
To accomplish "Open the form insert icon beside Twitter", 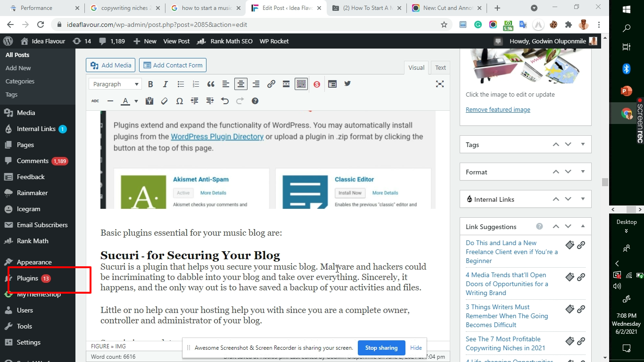I will point(332,84).
